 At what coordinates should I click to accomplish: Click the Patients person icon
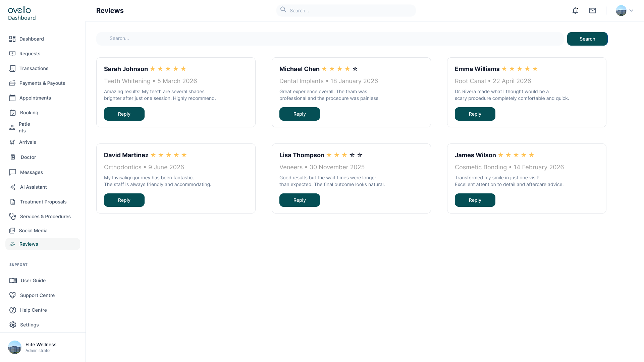coord(12,127)
